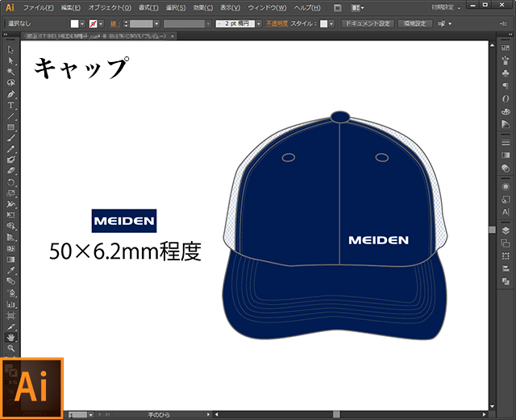The width and height of the screenshot is (516, 420).
Task: Open the Paragraph panel icon
Action: 506,86
